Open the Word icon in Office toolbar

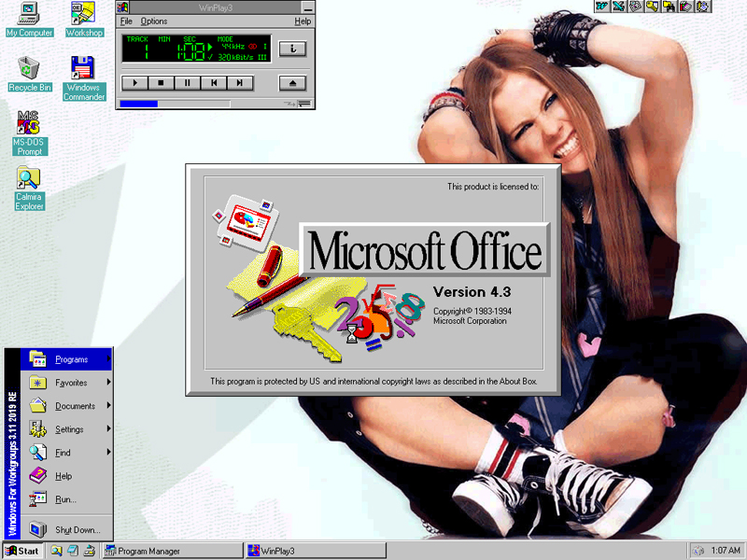[602, 7]
